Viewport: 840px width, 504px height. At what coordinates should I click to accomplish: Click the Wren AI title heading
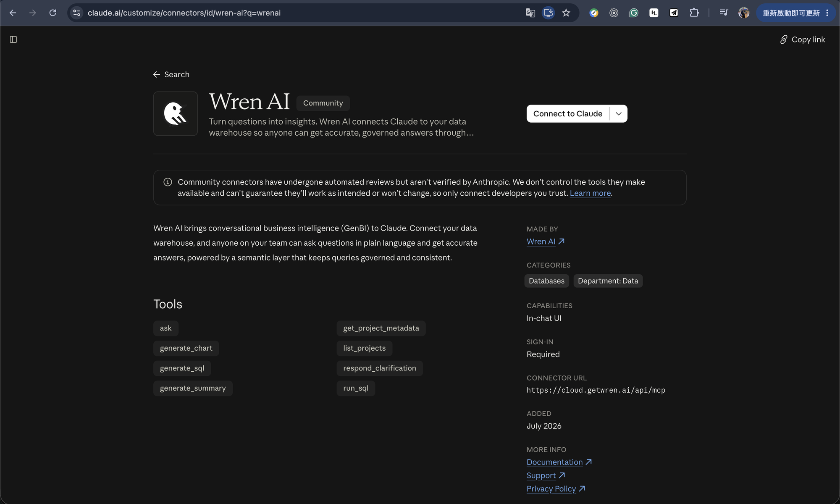(x=249, y=102)
